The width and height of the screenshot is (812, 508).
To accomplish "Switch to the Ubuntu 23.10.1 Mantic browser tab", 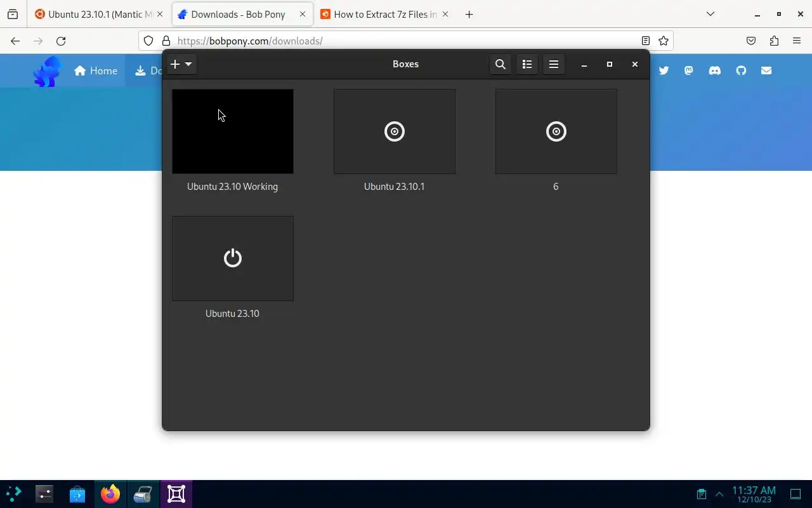I will click(x=99, y=14).
